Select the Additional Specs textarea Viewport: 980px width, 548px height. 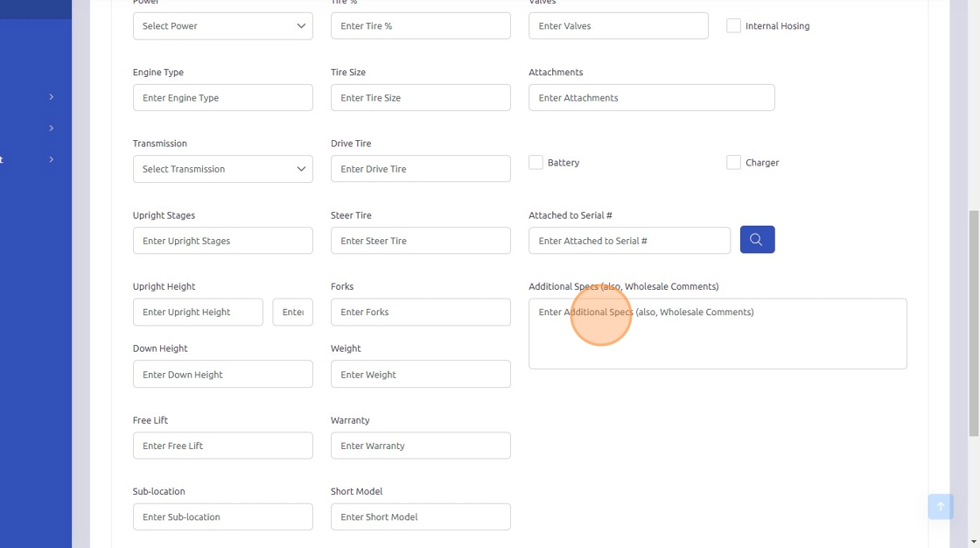[717, 334]
